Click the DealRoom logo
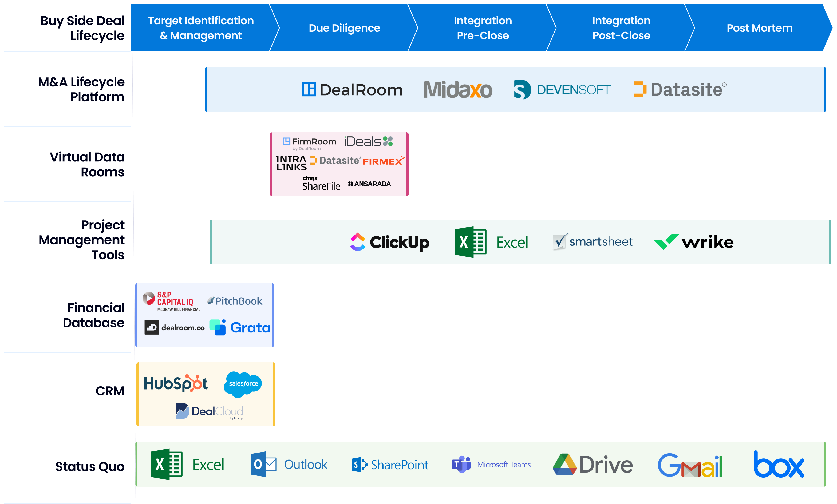The image size is (837, 504). (352, 90)
